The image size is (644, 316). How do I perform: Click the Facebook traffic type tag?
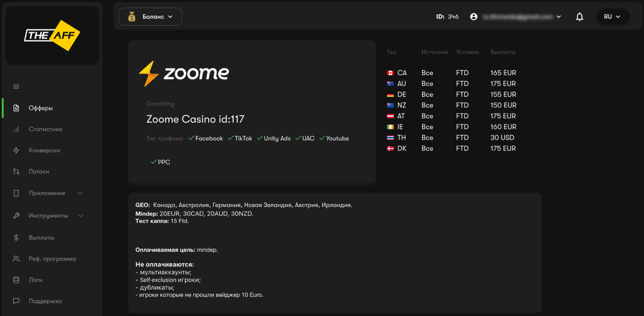[x=206, y=138]
